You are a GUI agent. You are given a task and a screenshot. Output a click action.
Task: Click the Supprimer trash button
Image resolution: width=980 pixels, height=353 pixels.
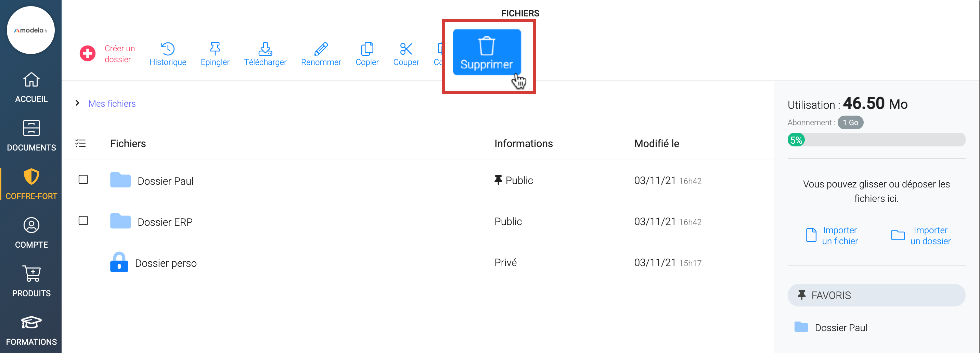click(486, 52)
